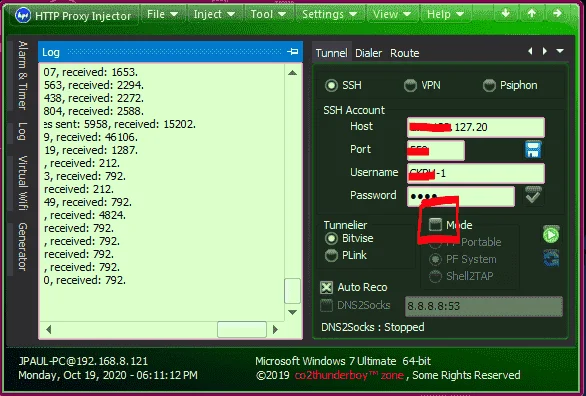The height and width of the screenshot is (396, 586).
Task: Select Bitvise tunnelier option
Action: pyautogui.click(x=331, y=238)
